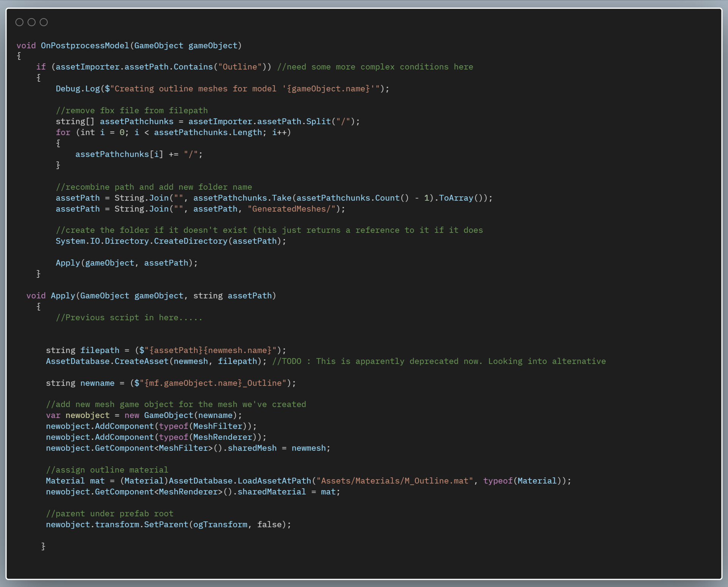
Task: Click the "AssetDatabase.CreateAsset(newmesh, filepath);" call
Action: 156,361
